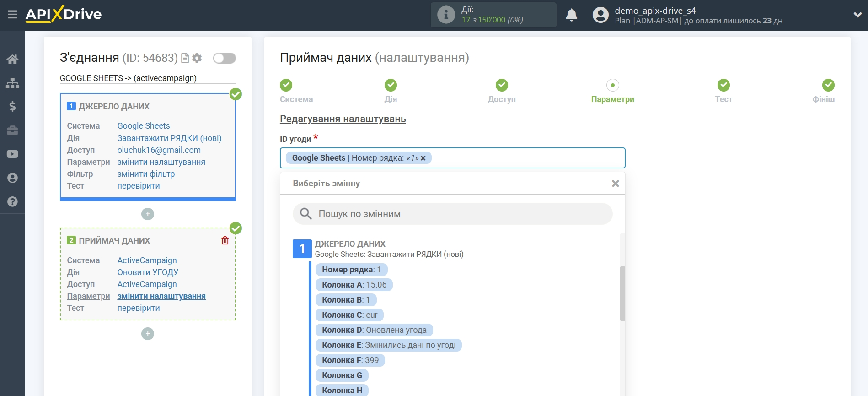Open oluchuk16@gmail.com access link
The width and height of the screenshot is (868, 396).
coord(159,150)
